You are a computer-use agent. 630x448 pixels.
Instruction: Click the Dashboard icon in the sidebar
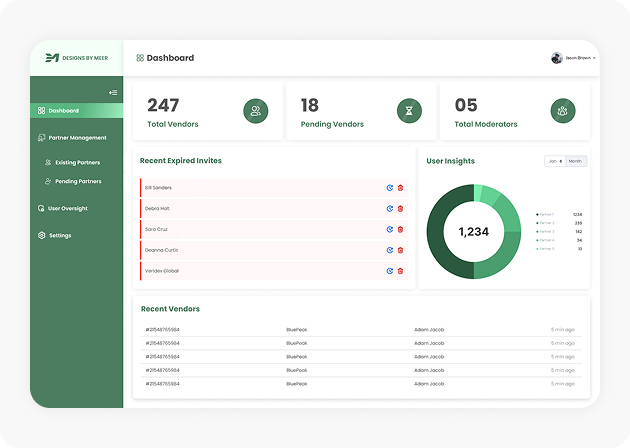point(41,110)
